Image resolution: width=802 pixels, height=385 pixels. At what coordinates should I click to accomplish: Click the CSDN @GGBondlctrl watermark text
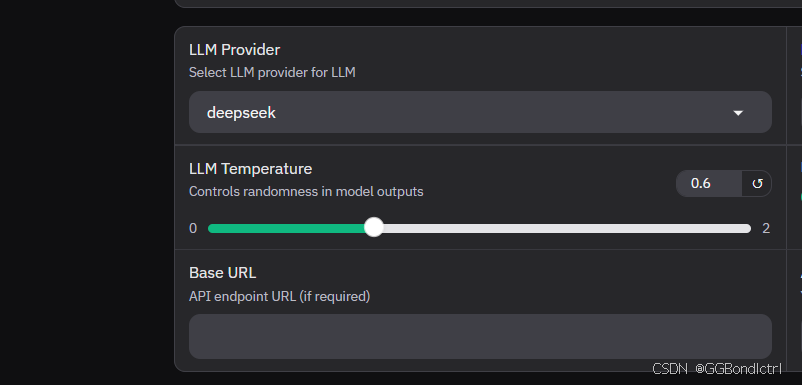point(717,369)
